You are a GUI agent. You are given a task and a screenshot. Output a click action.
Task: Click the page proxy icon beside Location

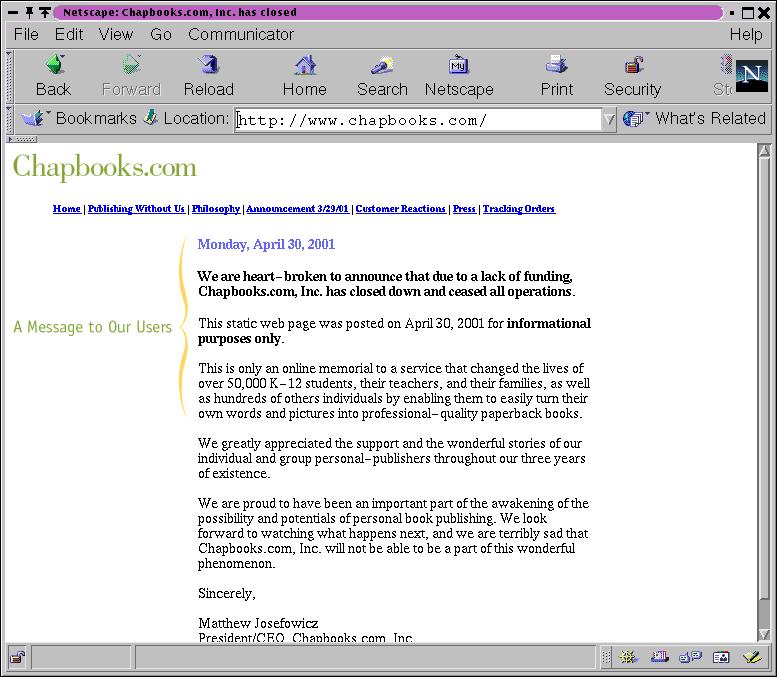pyautogui.click(x=151, y=118)
